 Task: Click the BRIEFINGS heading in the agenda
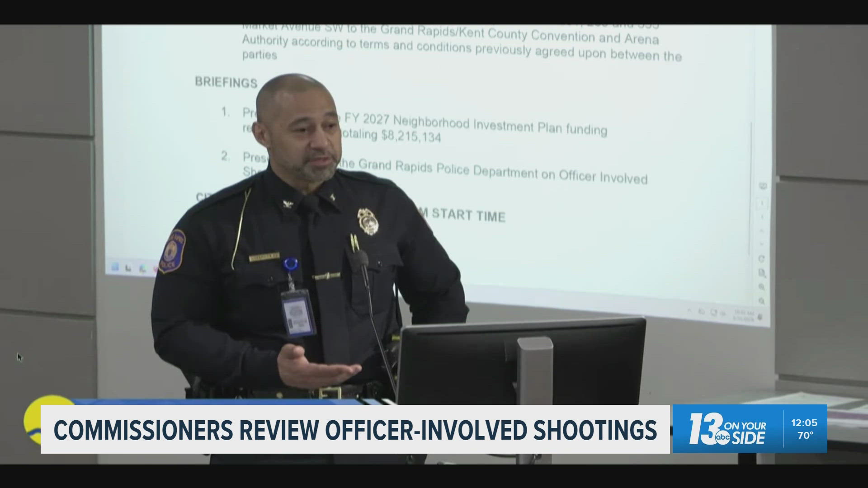(x=226, y=82)
